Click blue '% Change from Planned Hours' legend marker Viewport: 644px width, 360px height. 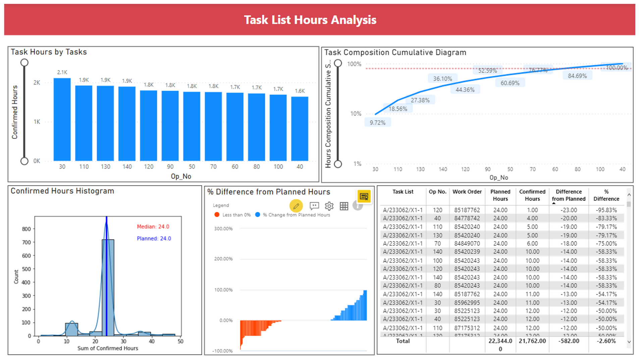[258, 215]
